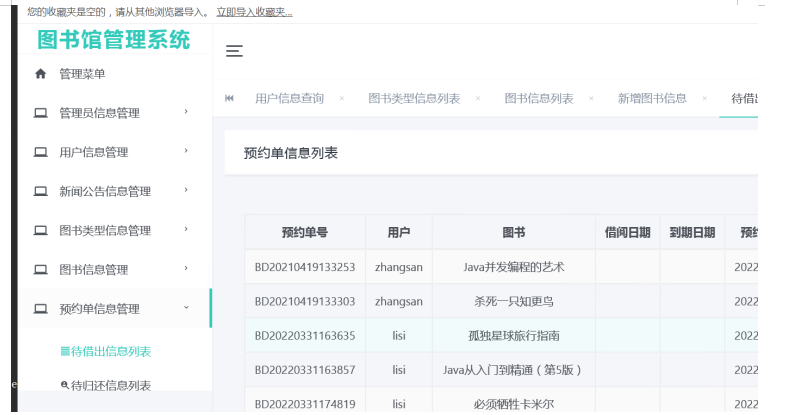Click laptop icon next to 新闻公告信息管理
This screenshot has height=415, width=789.
pos(40,191)
